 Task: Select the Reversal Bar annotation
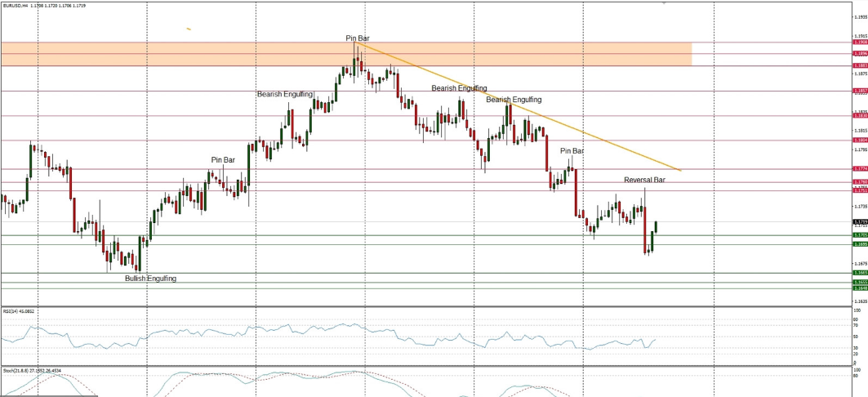(645, 180)
